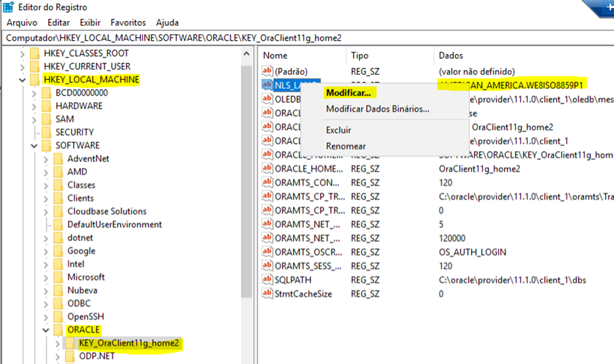Screen dimensions: 614x364
Task: Expand the SAM key
Action: pos(34,120)
